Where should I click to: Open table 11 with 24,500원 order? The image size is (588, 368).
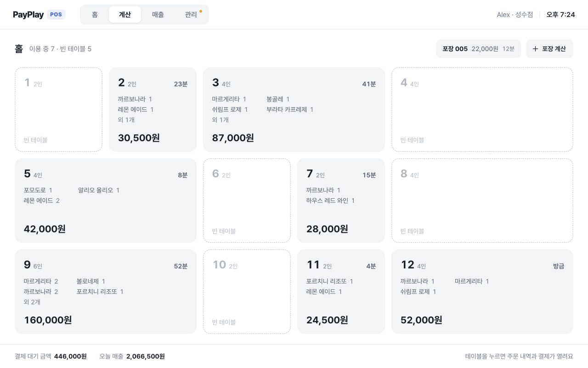click(341, 292)
